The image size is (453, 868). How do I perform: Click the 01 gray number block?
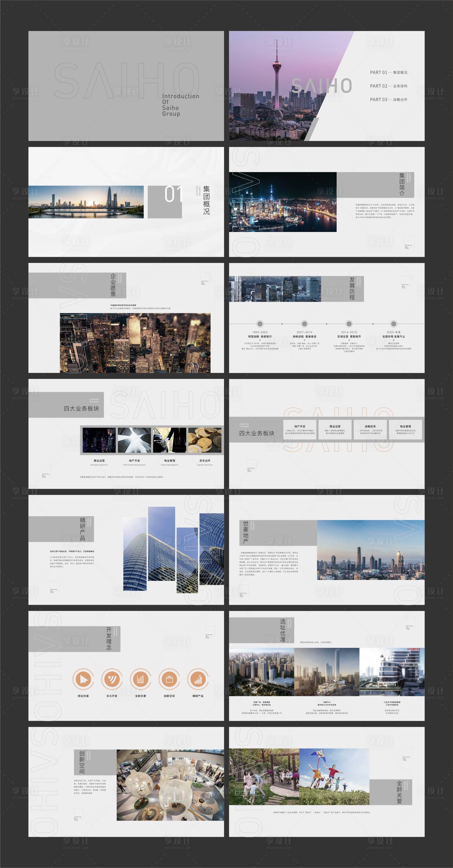pyautogui.click(x=164, y=202)
